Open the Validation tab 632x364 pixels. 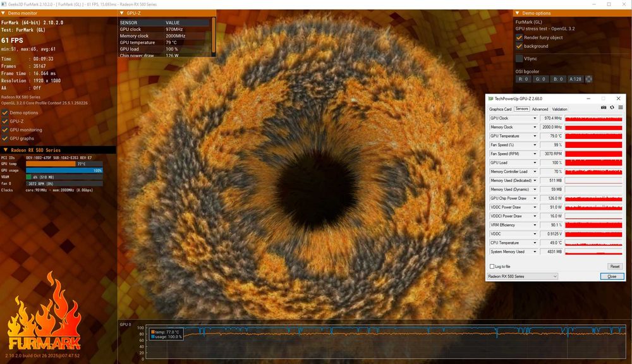pos(559,109)
